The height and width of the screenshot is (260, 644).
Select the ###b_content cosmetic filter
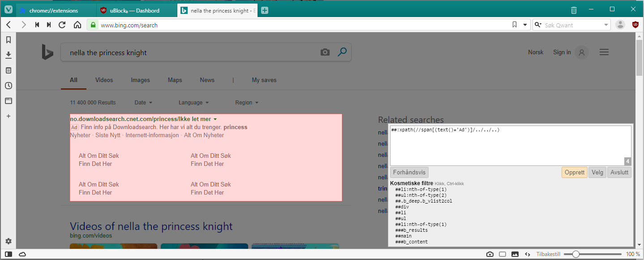click(412, 242)
